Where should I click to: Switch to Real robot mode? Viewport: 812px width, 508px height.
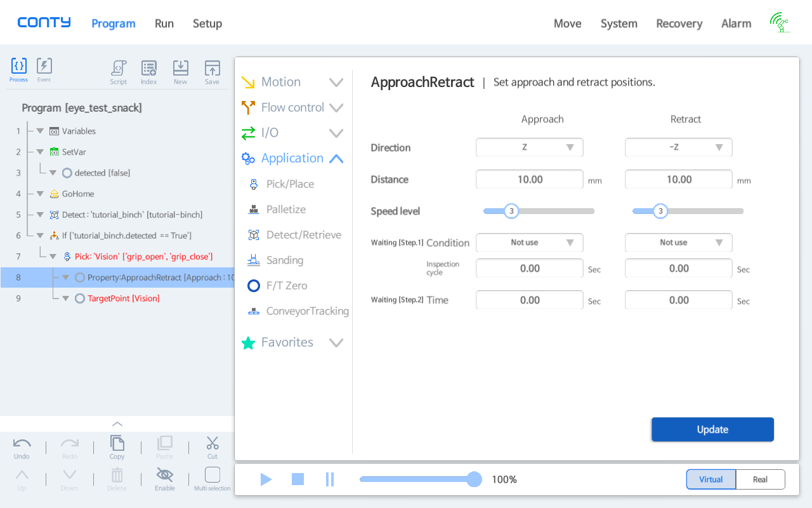point(761,479)
